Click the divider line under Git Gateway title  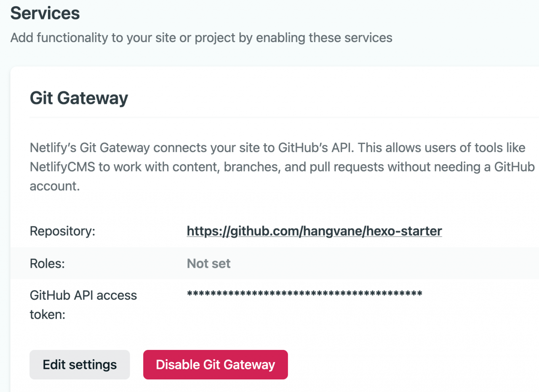[x=284, y=117]
